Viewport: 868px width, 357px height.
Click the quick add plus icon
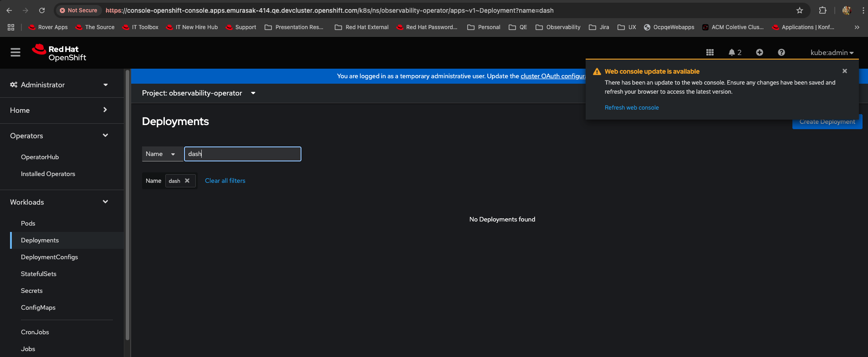[x=760, y=52]
